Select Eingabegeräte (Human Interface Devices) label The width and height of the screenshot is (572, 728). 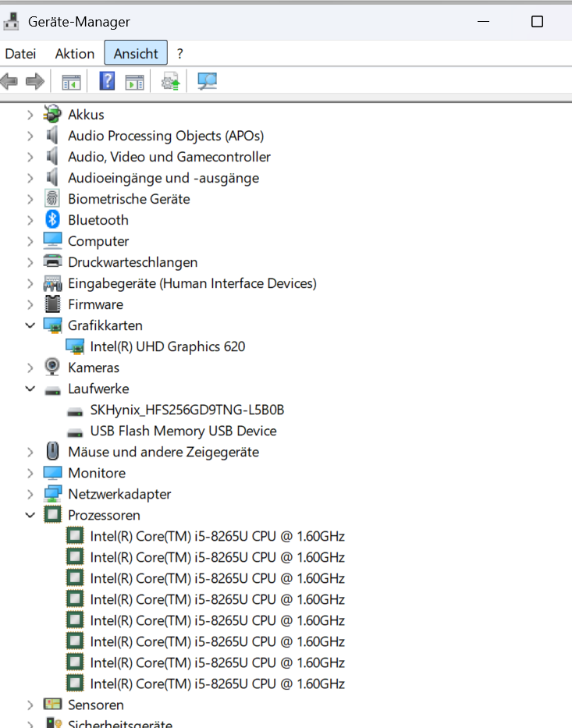point(192,283)
